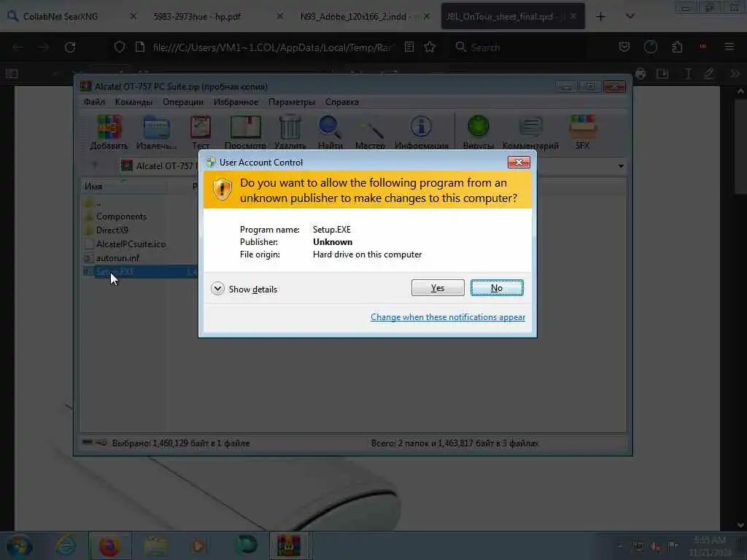Viewport: 747px width, 560px height.
Task: Bookmark this page with star icon
Action: tap(430, 47)
